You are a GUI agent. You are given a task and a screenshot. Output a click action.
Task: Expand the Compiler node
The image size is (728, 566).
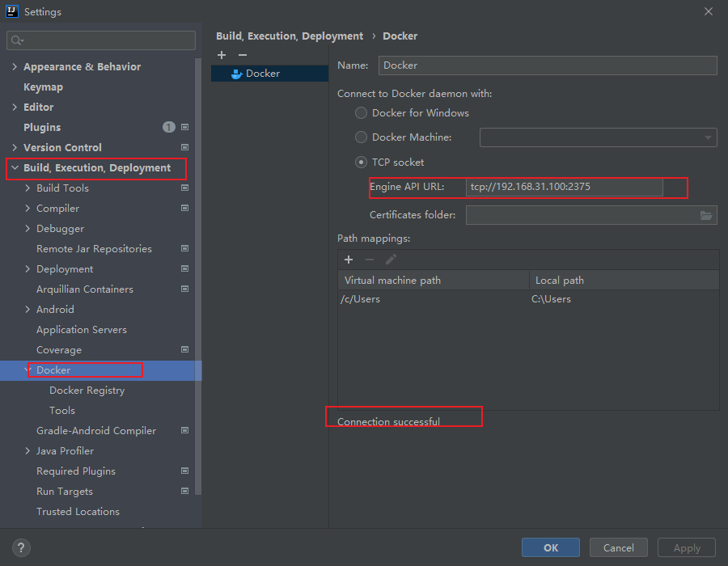click(x=28, y=209)
